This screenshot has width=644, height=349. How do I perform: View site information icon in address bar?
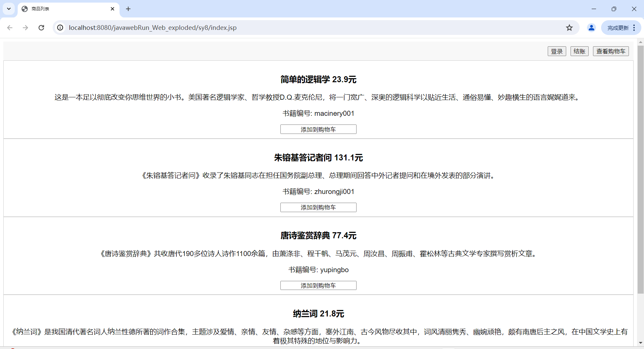click(60, 28)
